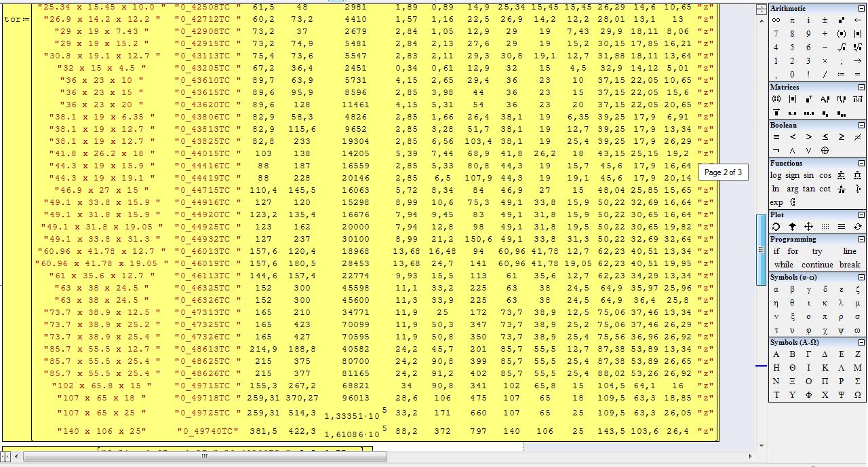
Task: Collapse the Symbols (α-ω) panel
Action: pyautogui.click(x=861, y=278)
